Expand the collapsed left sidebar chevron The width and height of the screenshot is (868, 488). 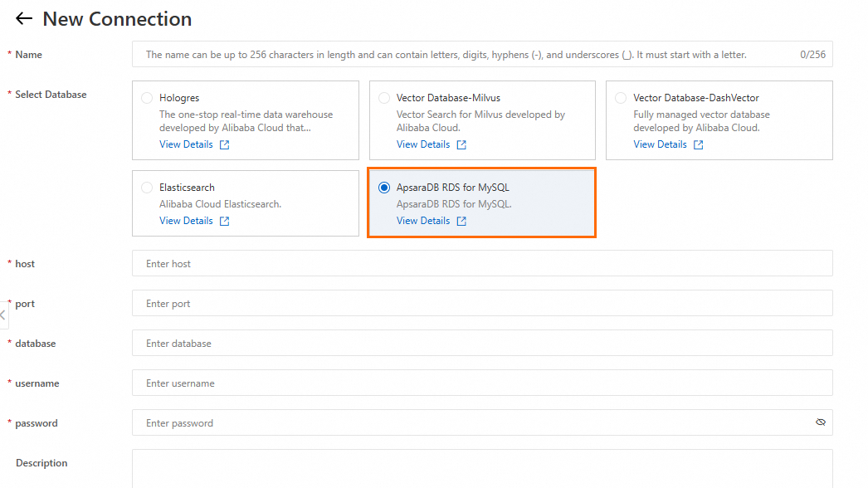(3, 315)
